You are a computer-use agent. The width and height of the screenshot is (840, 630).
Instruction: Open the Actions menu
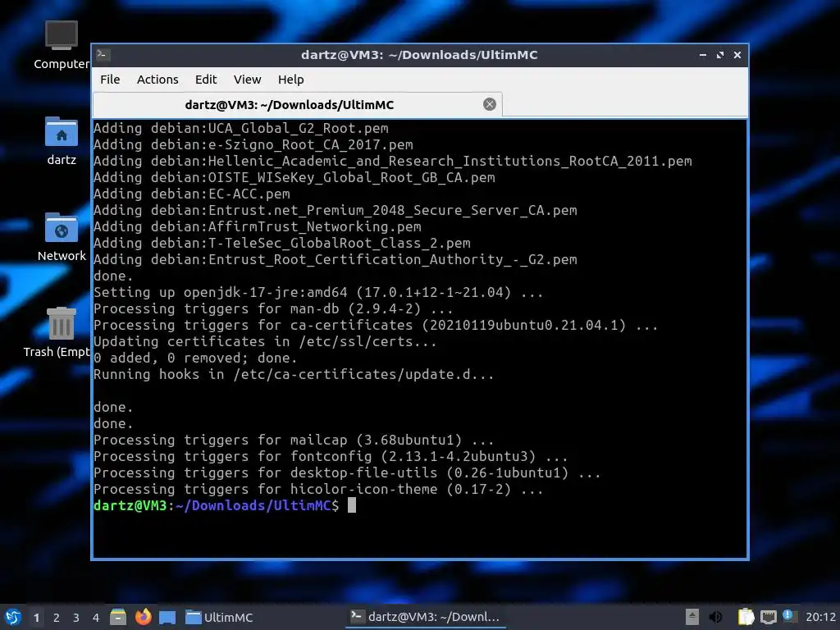click(x=157, y=80)
